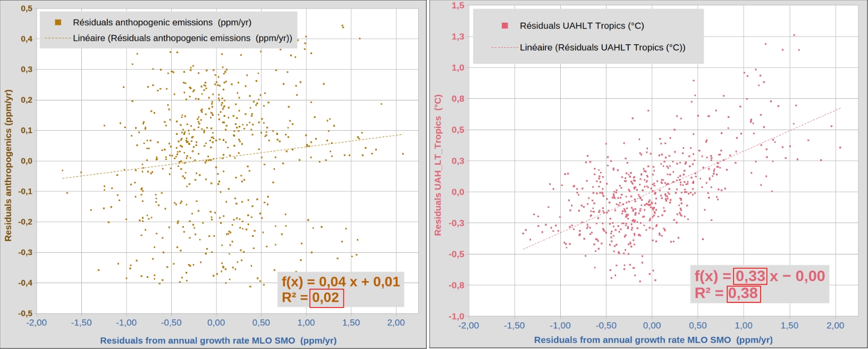868x349 pixels.
Task: Click the Residuals UAH_LT_Tropics (°C) y-axis title
Action: pos(438,165)
